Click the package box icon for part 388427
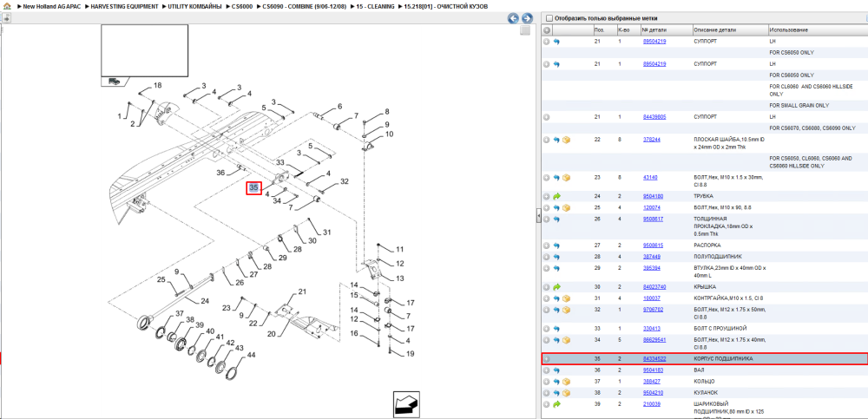Screen dimensions: 868x419 566,382
